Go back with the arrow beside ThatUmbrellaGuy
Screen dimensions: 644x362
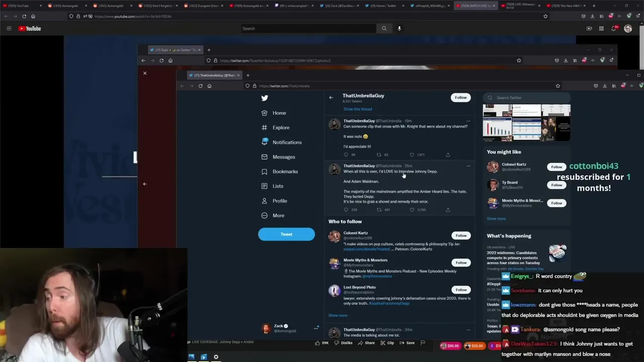click(x=331, y=98)
